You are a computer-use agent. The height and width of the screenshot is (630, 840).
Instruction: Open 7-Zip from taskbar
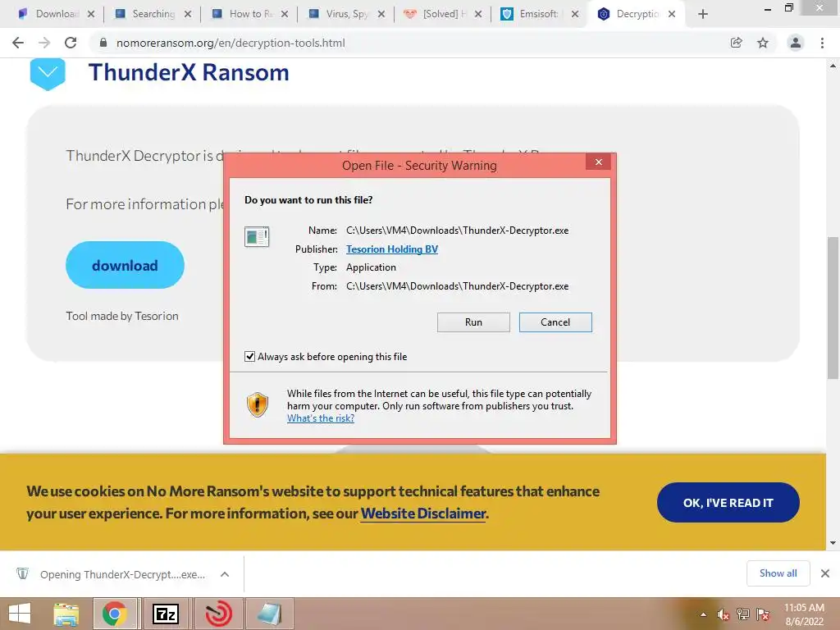click(166, 614)
